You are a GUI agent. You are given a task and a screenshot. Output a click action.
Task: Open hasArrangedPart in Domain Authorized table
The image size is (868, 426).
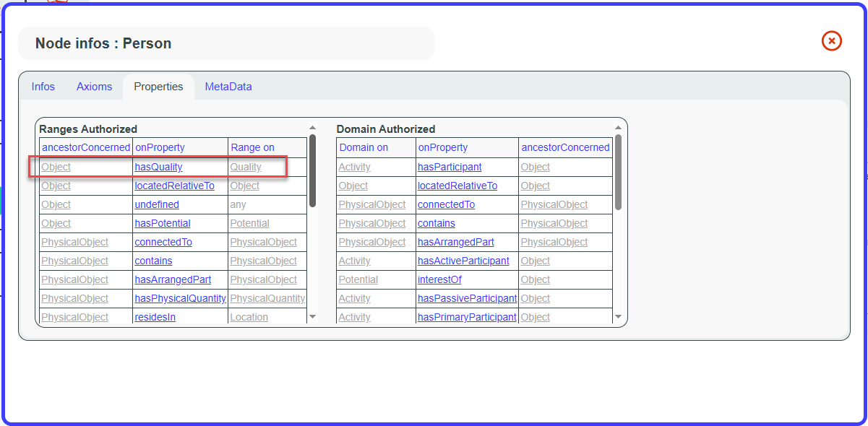456,242
